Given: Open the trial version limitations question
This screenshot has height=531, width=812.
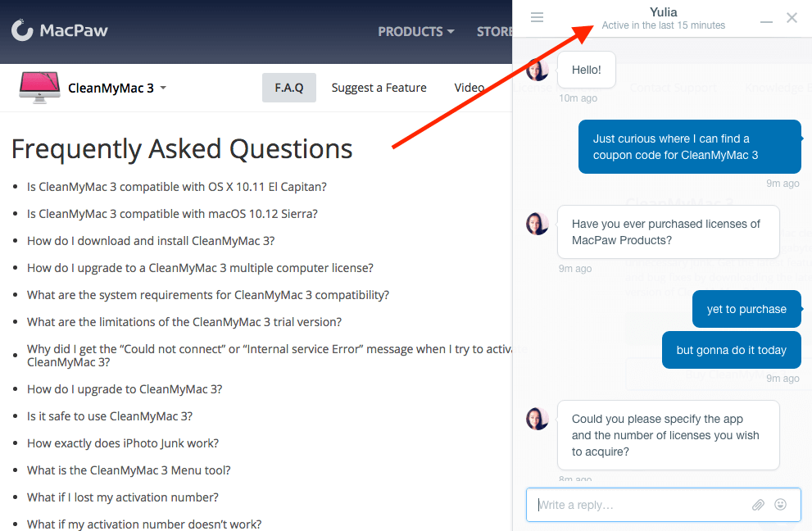Looking at the screenshot, I should pyautogui.click(x=184, y=322).
